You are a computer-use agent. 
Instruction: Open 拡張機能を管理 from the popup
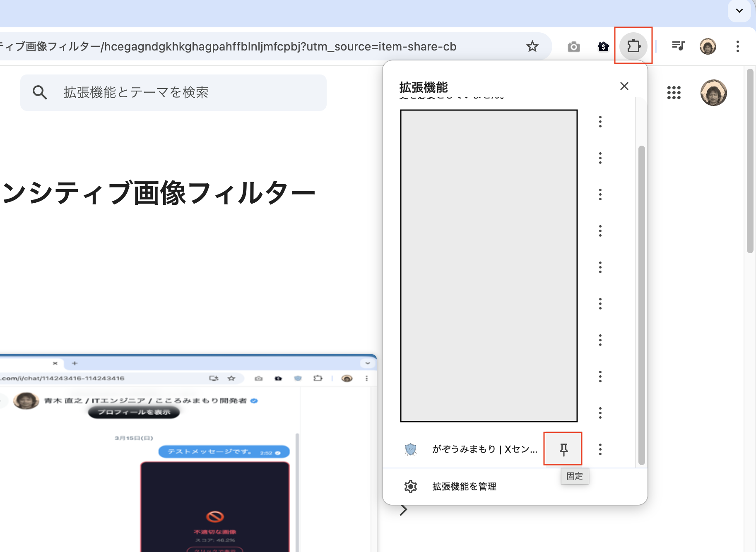click(x=464, y=486)
